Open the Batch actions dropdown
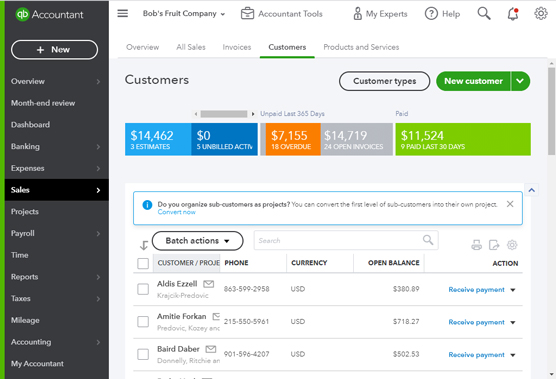 click(198, 241)
